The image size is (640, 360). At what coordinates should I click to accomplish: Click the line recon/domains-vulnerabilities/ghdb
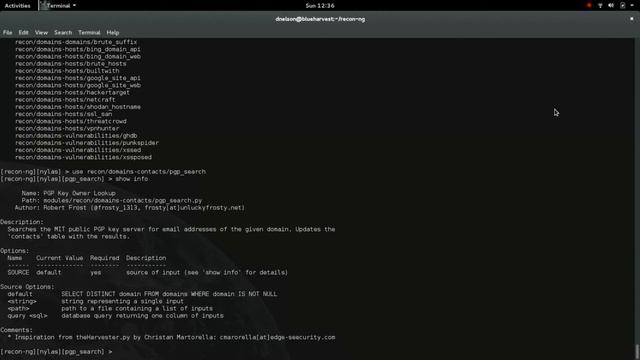(x=76, y=136)
